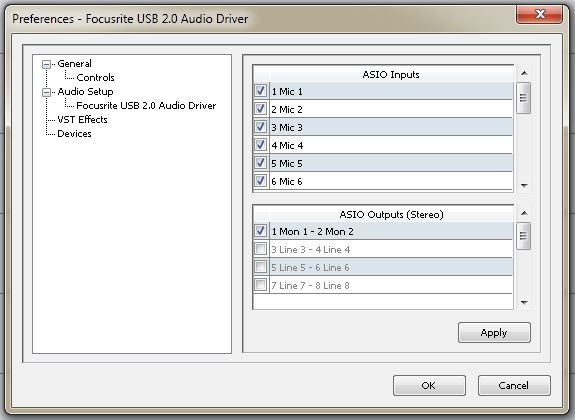Image resolution: width=575 pixels, height=420 pixels.
Task: Disable the 5 Mic 5 input checkbox
Action: tap(260, 162)
